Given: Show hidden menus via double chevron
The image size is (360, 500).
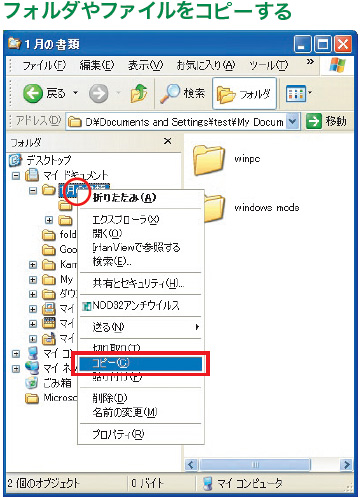Looking at the screenshot, I should point(310,61).
